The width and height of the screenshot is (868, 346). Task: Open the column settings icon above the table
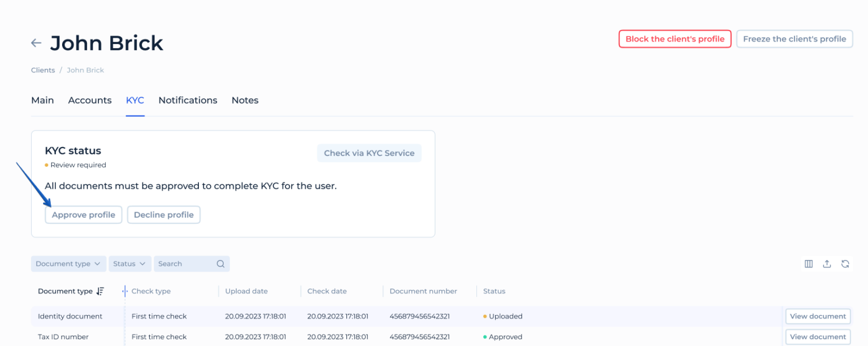[808, 263]
